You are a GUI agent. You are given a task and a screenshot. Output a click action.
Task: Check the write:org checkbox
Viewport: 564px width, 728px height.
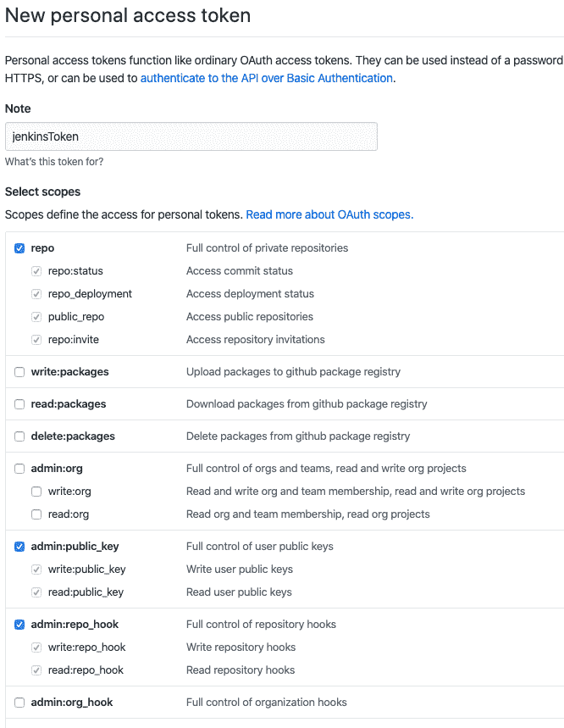[x=36, y=492]
